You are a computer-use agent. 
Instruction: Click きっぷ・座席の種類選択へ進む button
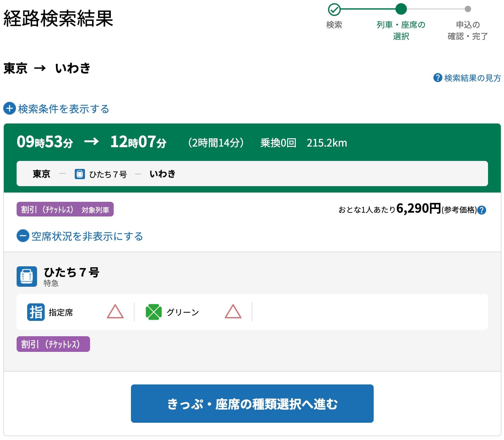coord(252,404)
